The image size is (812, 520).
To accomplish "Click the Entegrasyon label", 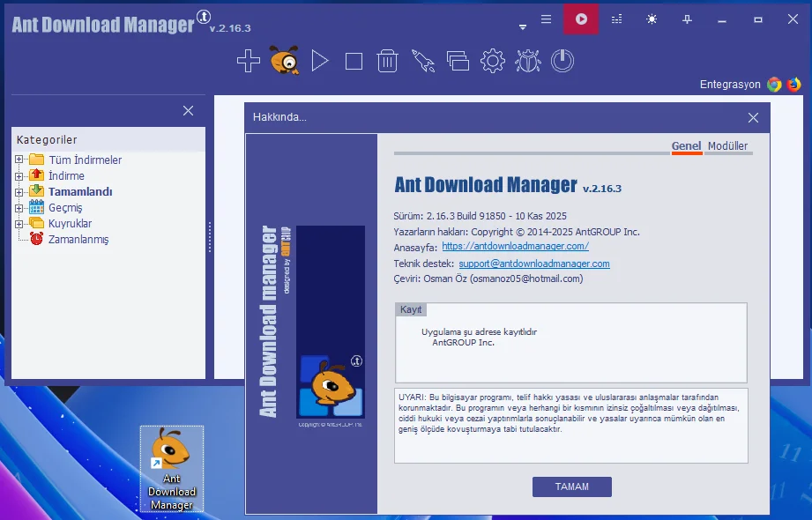I will (730, 85).
